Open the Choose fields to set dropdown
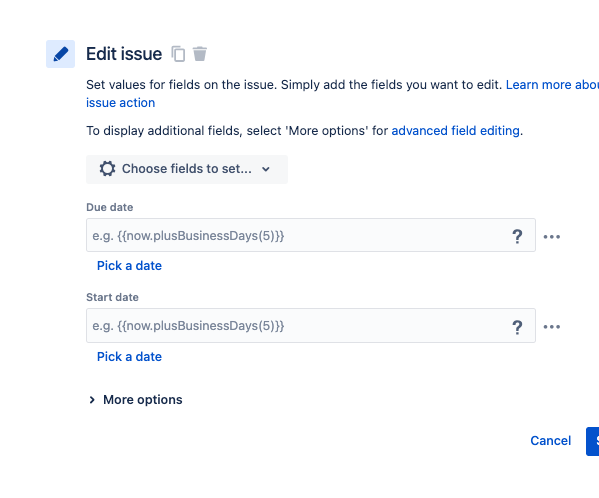This screenshot has height=498, width=599. tap(187, 169)
